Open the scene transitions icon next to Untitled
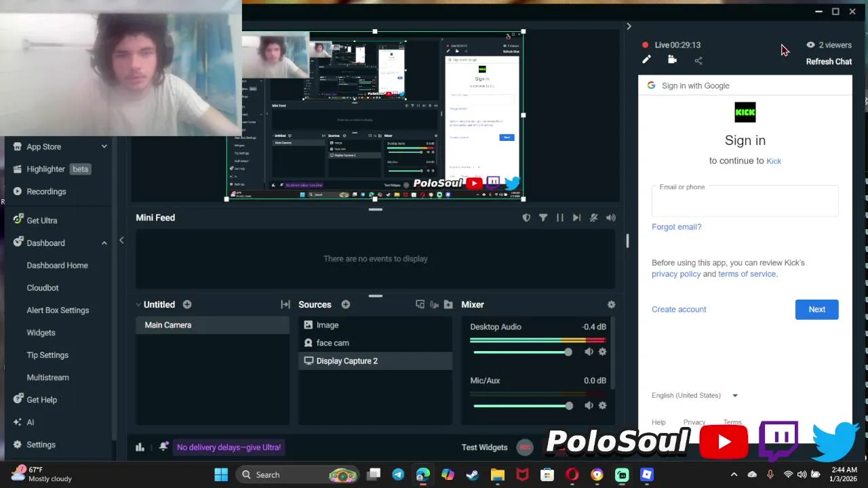The width and height of the screenshot is (868, 488). coord(285,304)
